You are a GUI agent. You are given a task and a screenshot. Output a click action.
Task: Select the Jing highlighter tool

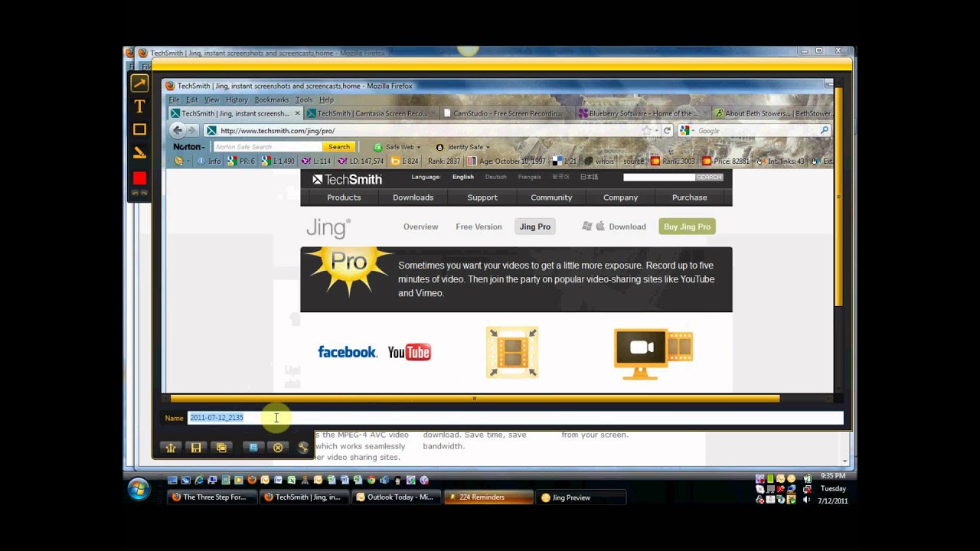pos(139,152)
